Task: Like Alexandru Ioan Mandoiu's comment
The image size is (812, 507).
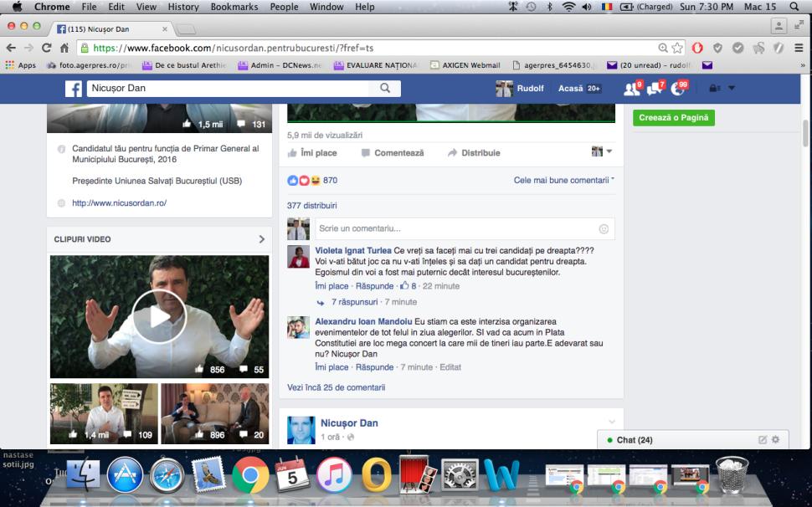Action: click(331, 367)
